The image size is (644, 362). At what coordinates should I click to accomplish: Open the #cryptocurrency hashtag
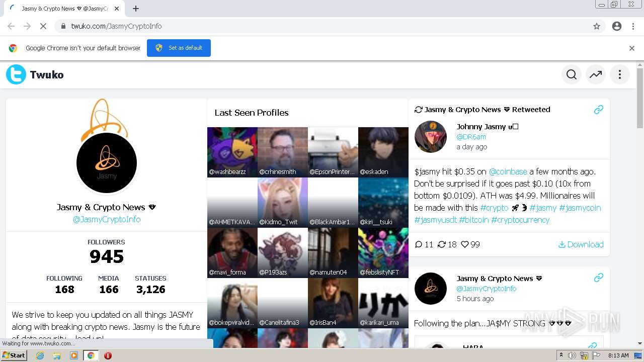point(520,220)
